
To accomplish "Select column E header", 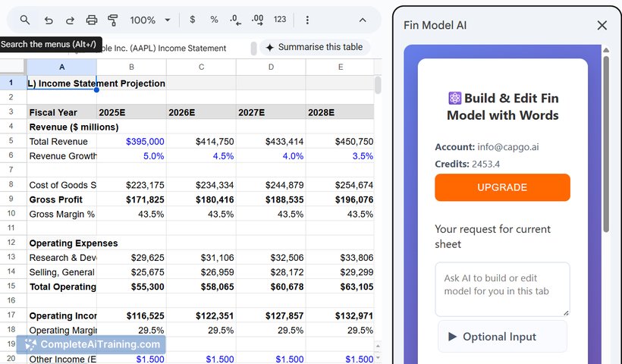I will 340,67.
